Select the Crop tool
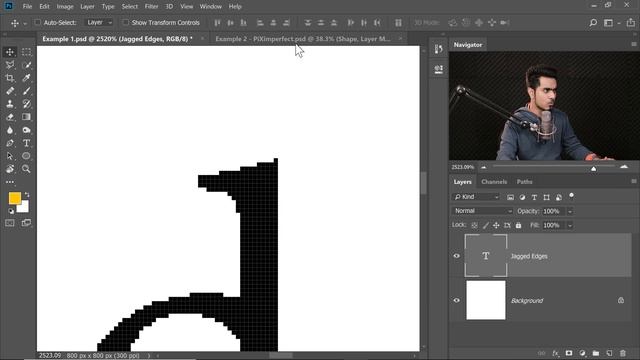Screen dimensions: 640x360 [10, 78]
